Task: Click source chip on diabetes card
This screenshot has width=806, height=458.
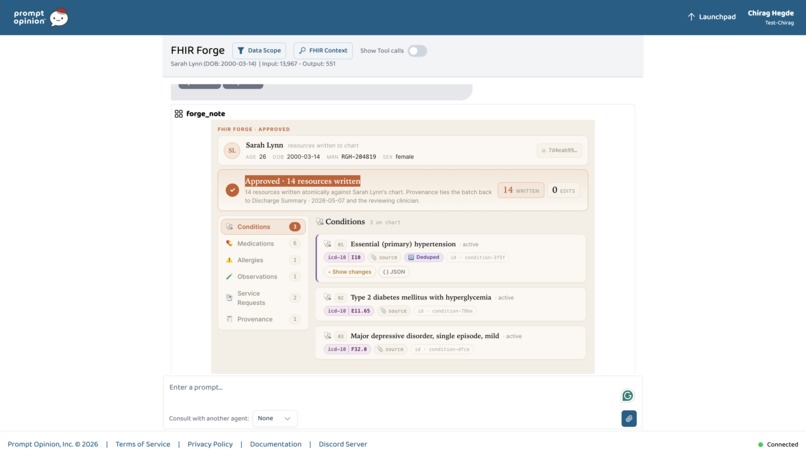Action: click(393, 311)
